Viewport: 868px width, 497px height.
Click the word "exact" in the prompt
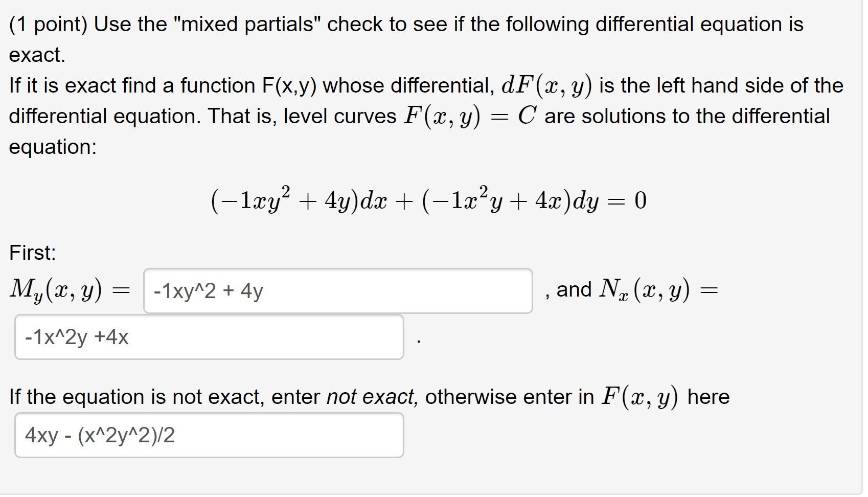pos(35,54)
